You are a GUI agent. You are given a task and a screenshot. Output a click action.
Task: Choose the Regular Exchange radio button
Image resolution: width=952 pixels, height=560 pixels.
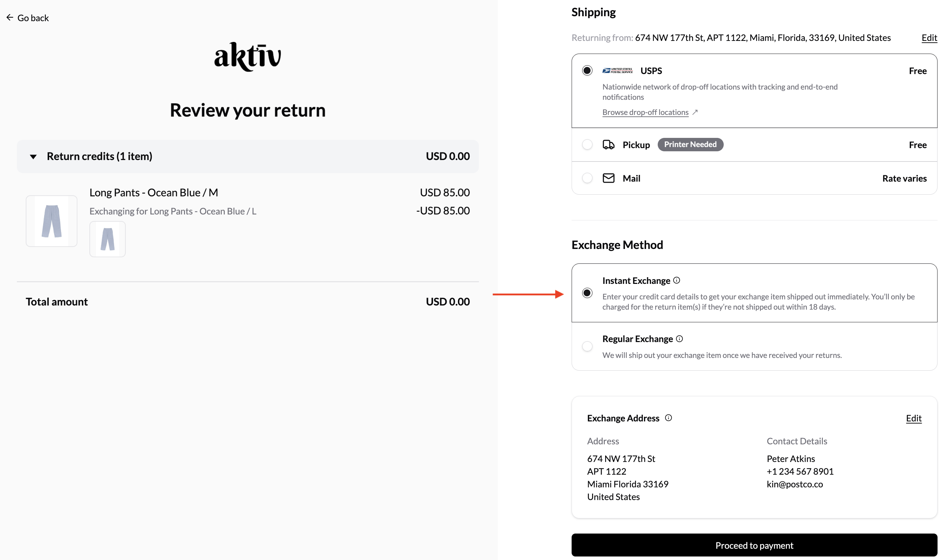coord(587,346)
